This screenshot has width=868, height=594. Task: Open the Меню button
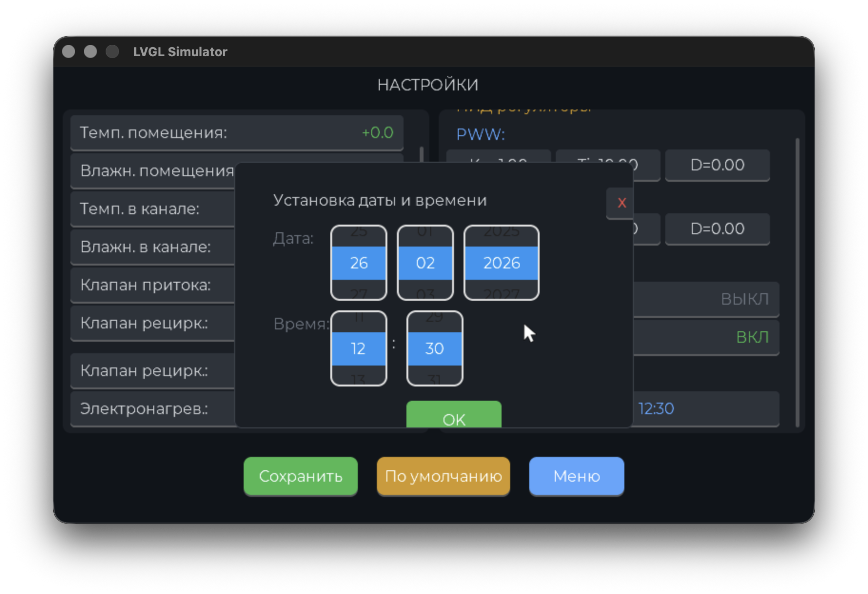pyautogui.click(x=576, y=476)
